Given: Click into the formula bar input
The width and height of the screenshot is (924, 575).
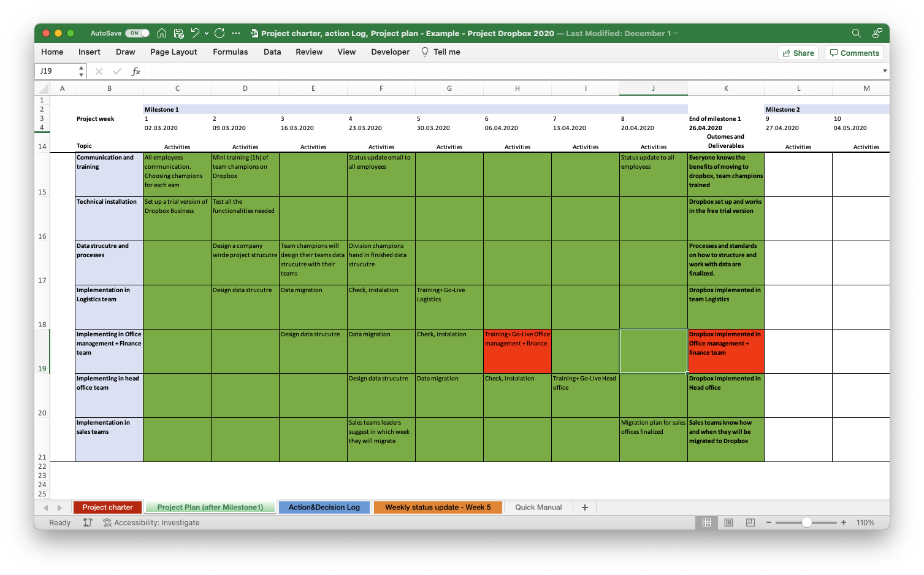Looking at the screenshot, I should pyautogui.click(x=513, y=71).
